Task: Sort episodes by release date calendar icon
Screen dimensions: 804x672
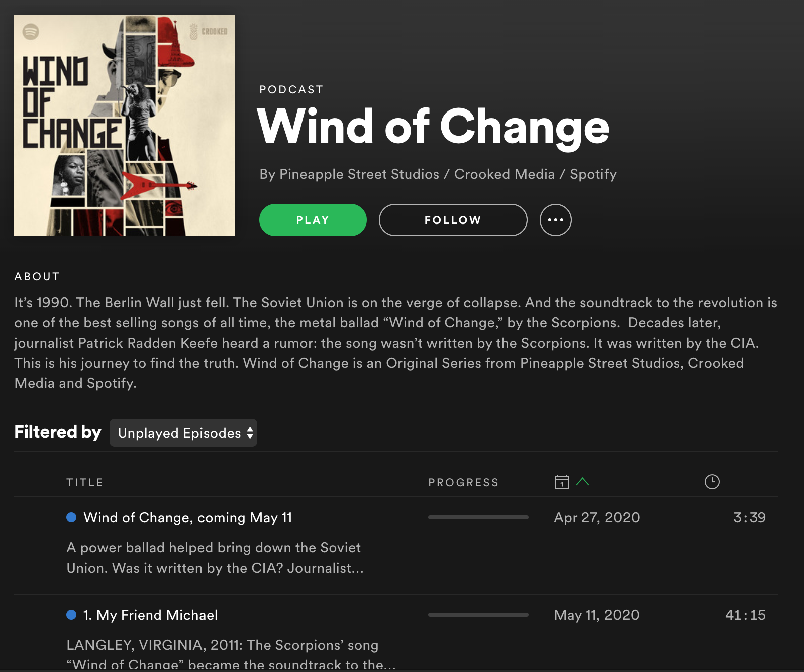Action: point(561,482)
